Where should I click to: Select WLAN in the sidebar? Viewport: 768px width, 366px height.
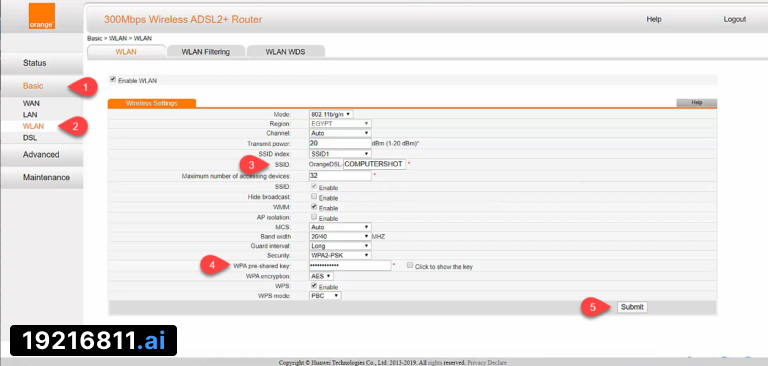click(33, 126)
